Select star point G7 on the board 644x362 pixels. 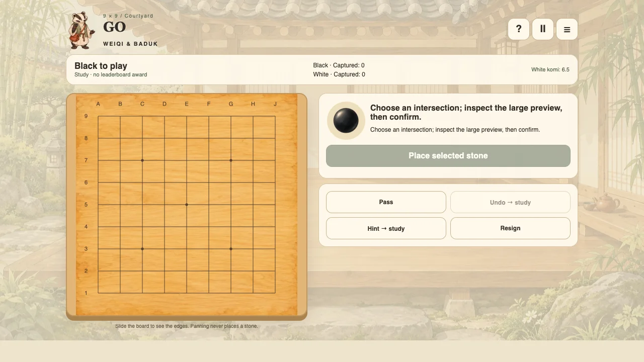pyautogui.click(x=231, y=160)
